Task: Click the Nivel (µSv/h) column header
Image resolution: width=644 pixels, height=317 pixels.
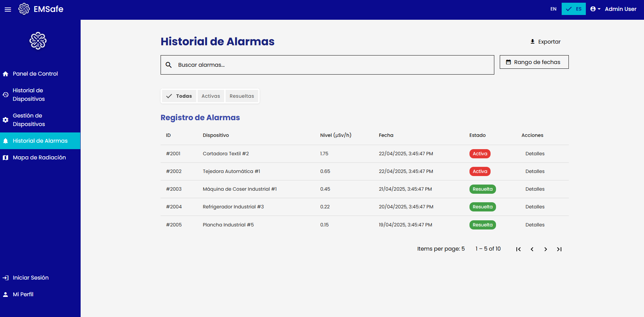Action: click(336, 136)
